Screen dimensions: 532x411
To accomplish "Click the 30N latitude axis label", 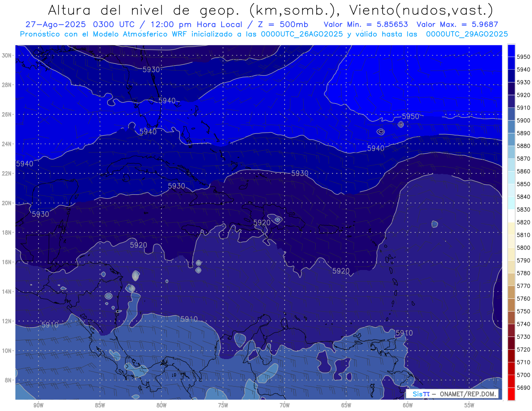I will pyautogui.click(x=7, y=55).
